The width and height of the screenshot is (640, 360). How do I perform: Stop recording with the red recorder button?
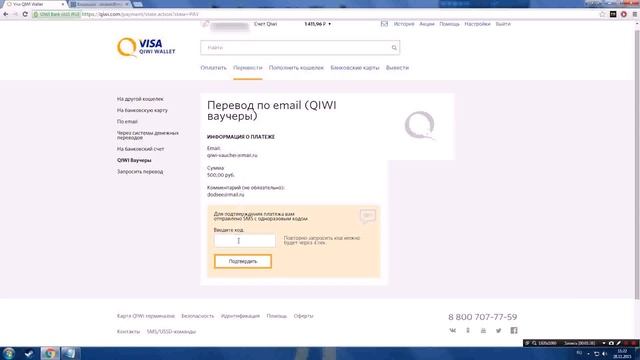[x=633, y=343]
